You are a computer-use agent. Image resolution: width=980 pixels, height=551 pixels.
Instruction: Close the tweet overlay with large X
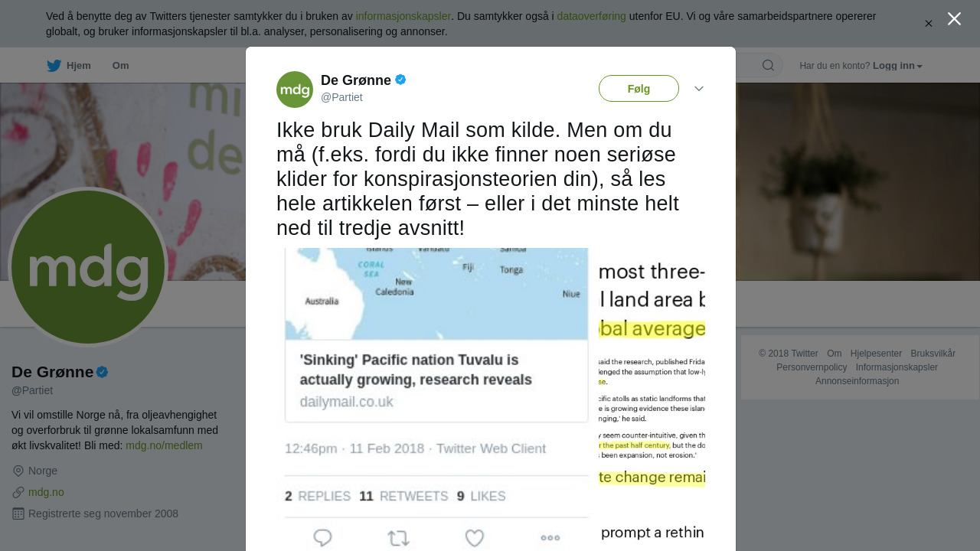point(954,19)
